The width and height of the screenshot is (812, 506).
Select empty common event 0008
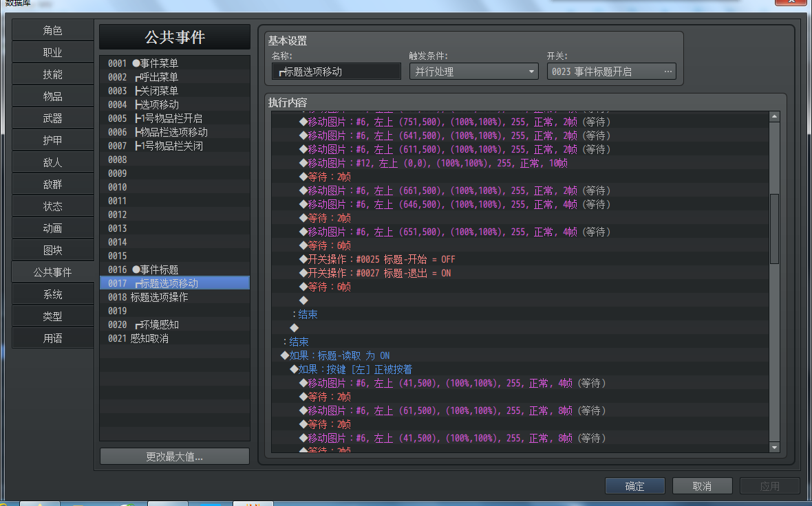(x=175, y=159)
